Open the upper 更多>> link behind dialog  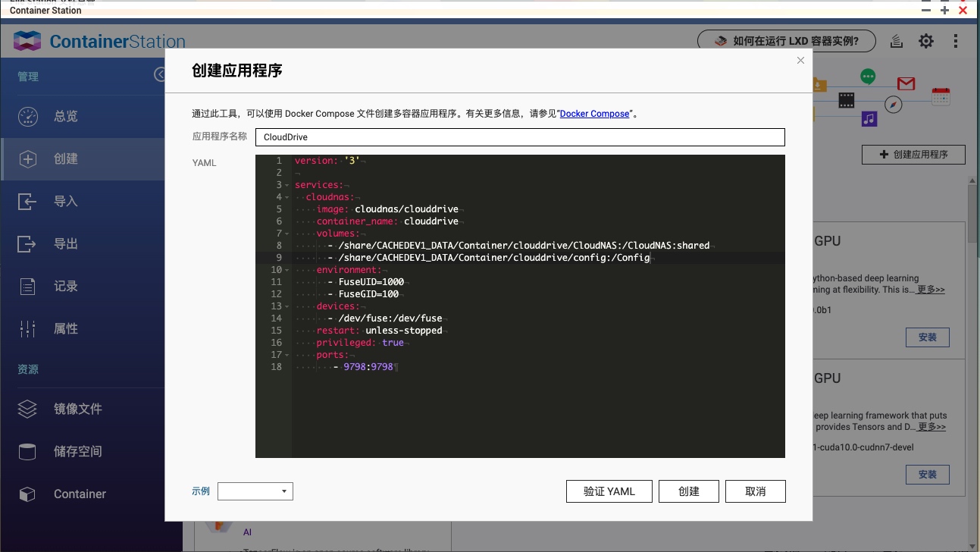(931, 290)
